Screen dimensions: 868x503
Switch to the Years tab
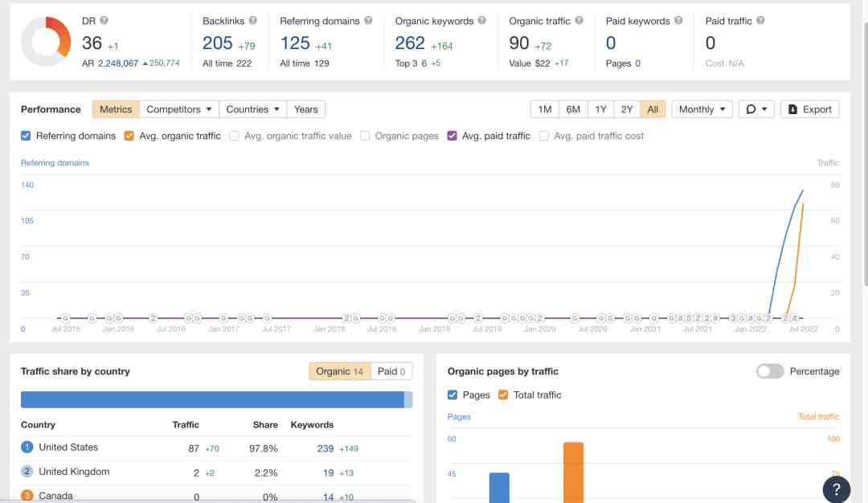[306, 109]
